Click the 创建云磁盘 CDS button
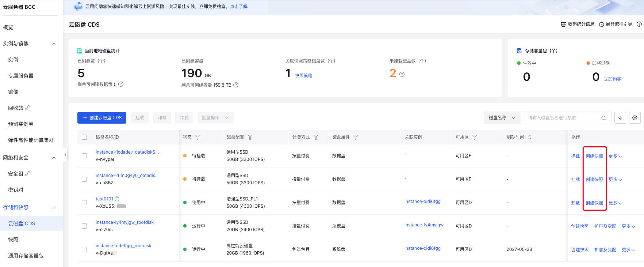The height and width of the screenshot is (267, 644). pyautogui.click(x=102, y=118)
